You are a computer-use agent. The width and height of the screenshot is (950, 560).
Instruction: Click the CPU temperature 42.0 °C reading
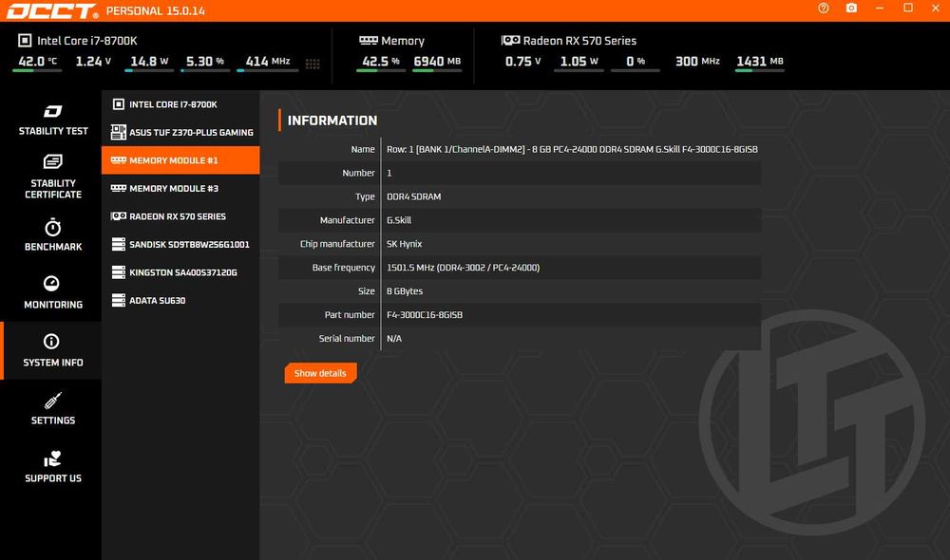(x=38, y=61)
